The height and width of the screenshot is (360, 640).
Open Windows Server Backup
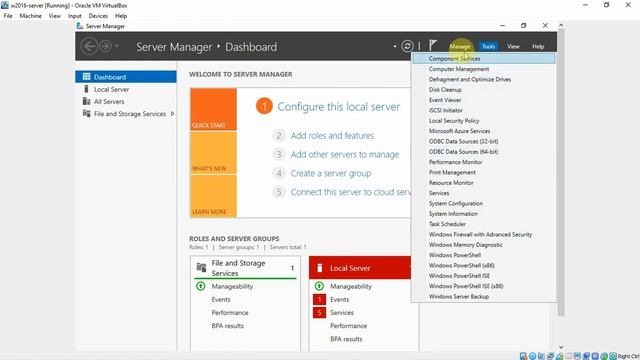(484, 296)
